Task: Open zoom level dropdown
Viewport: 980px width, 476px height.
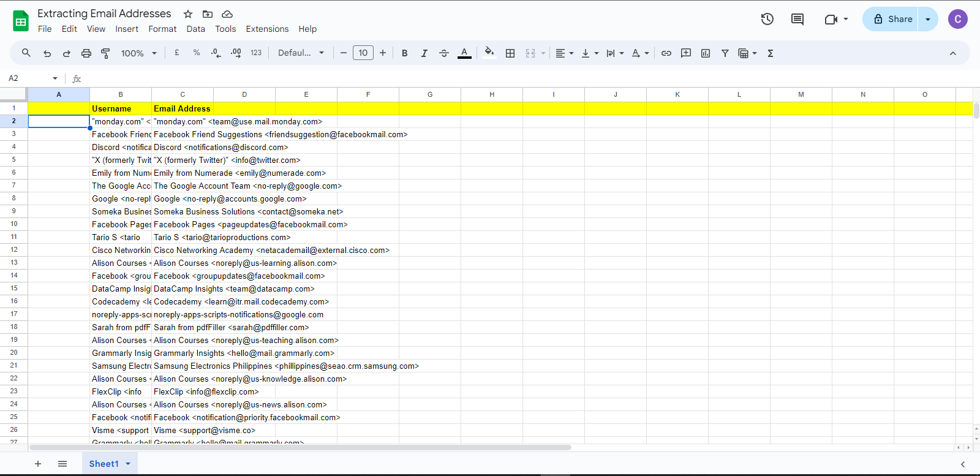Action: tap(139, 53)
